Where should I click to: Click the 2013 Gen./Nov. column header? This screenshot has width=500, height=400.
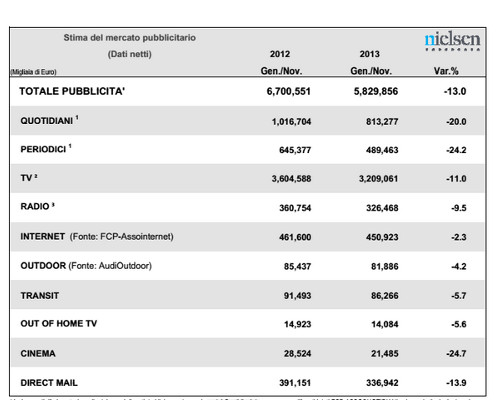pos(371,62)
